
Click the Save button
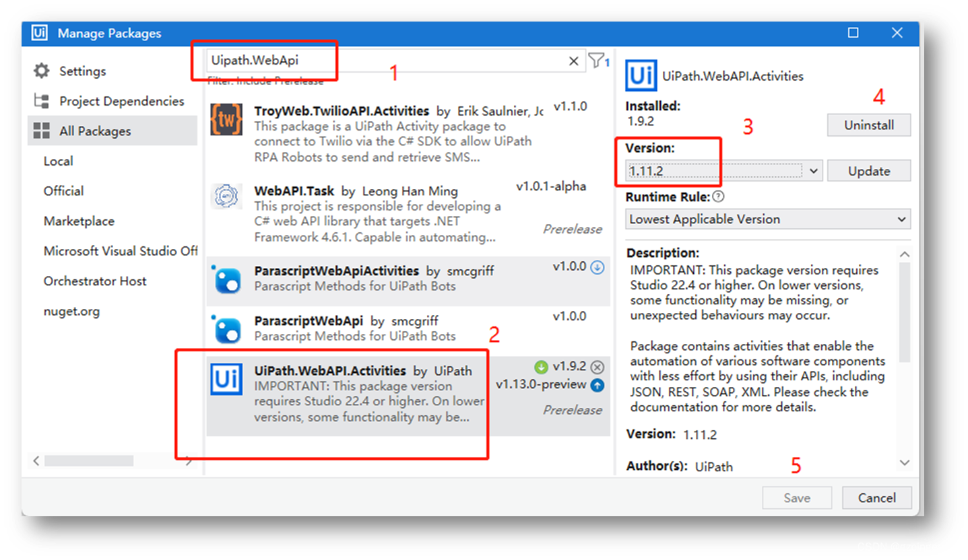pos(797,498)
